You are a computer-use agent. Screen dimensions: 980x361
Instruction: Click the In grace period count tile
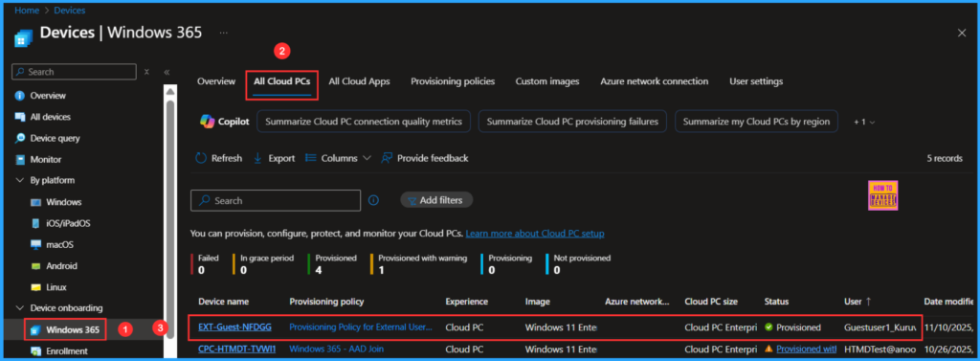(x=262, y=264)
